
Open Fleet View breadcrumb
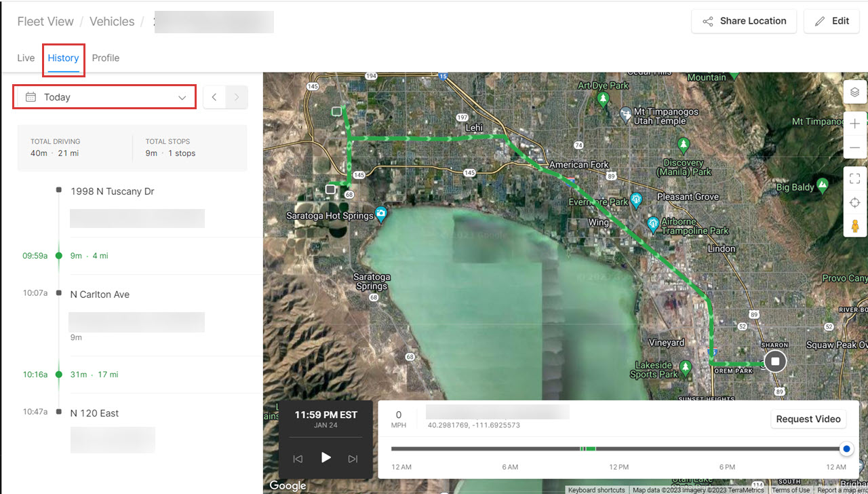[45, 21]
